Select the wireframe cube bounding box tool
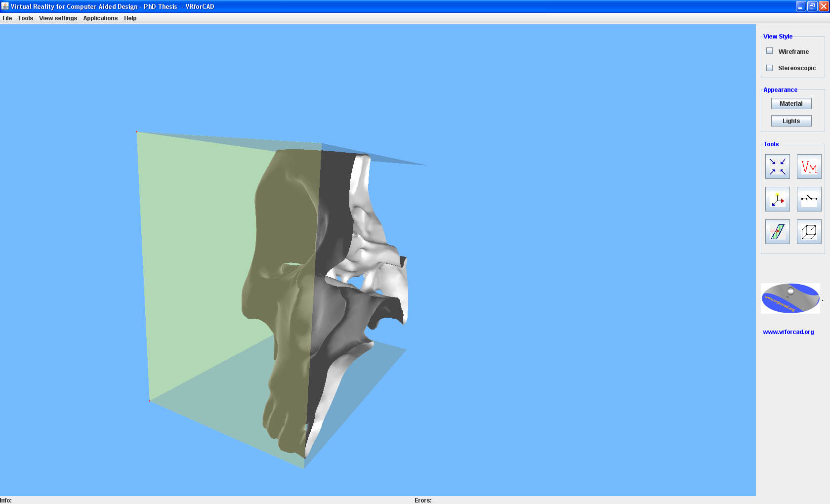The width and height of the screenshot is (830, 504). [x=809, y=232]
